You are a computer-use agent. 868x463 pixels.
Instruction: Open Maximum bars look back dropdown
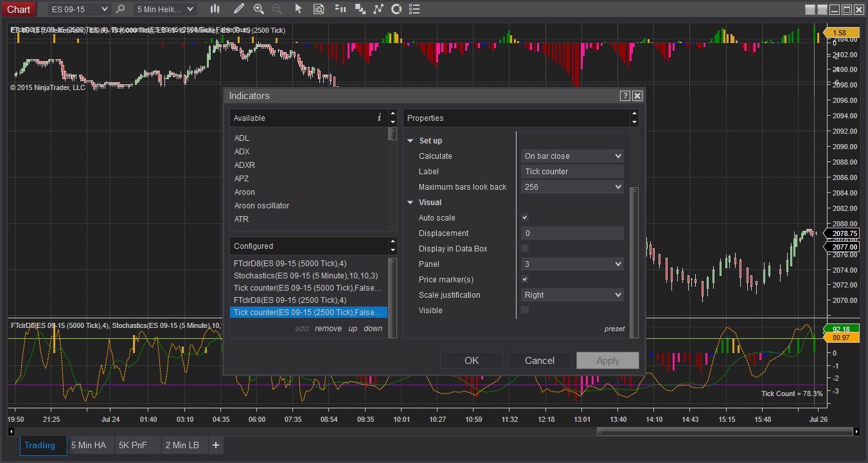click(x=572, y=187)
